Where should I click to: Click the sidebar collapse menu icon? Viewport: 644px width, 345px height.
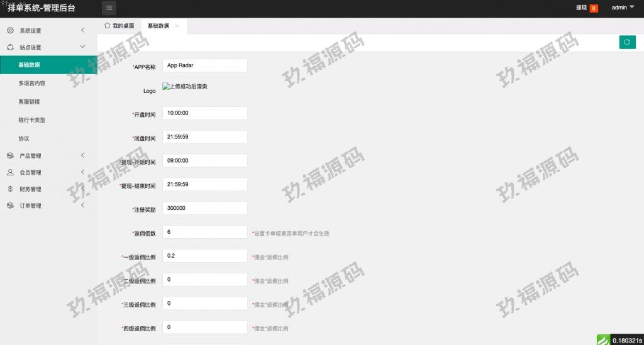click(x=109, y=8)
